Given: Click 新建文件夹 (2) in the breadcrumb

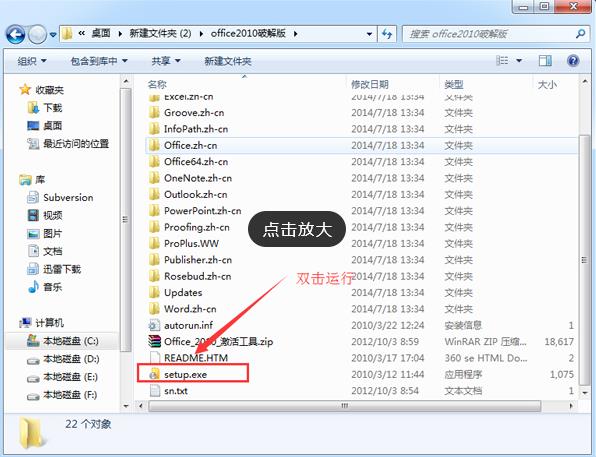Looking at the screenshot, I should (x=160, y=33).
